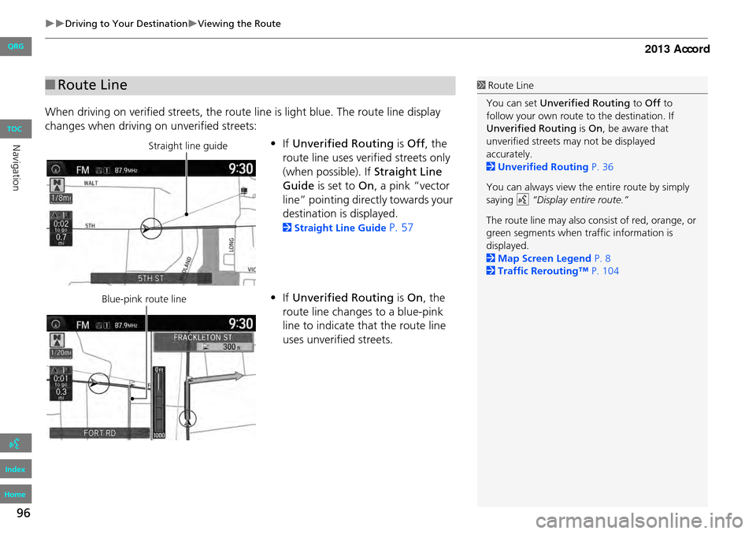Screen dimensions: 756x534
Task: Open the TOC sidebar tab
Action: (16, 129)
